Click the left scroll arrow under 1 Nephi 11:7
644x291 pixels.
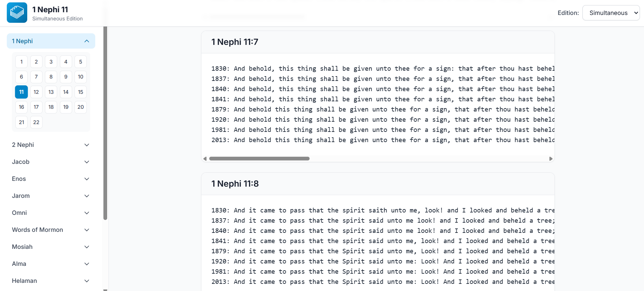[205, 158]
